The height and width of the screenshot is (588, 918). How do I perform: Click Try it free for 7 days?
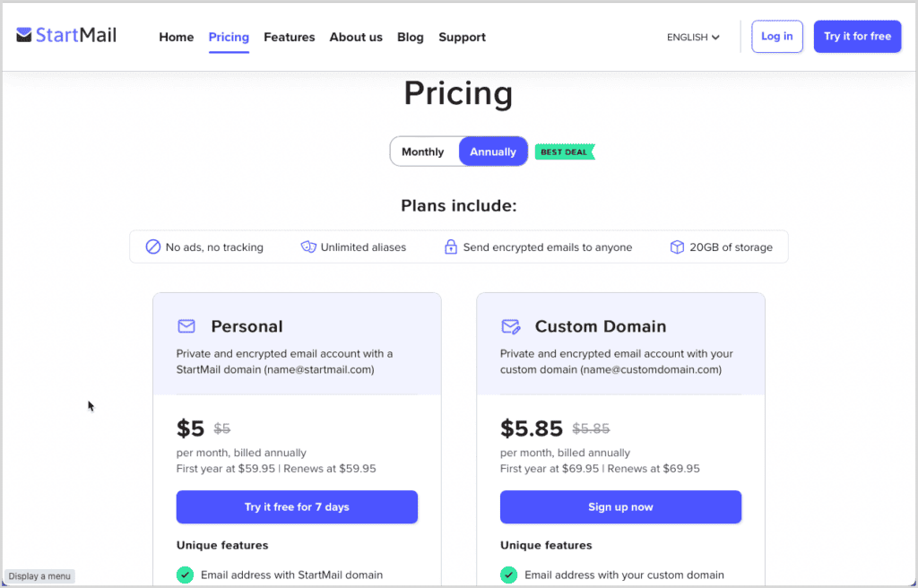tap(297, 506)
